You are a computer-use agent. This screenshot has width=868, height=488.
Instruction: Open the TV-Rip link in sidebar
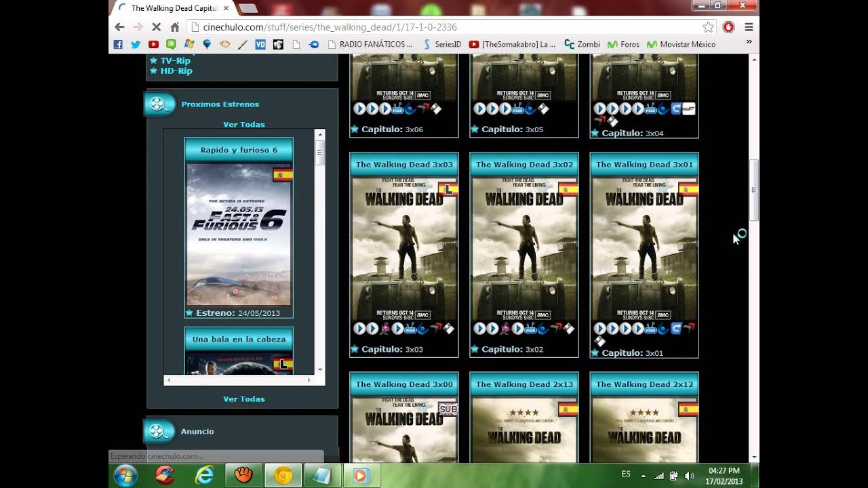[175, 60]
